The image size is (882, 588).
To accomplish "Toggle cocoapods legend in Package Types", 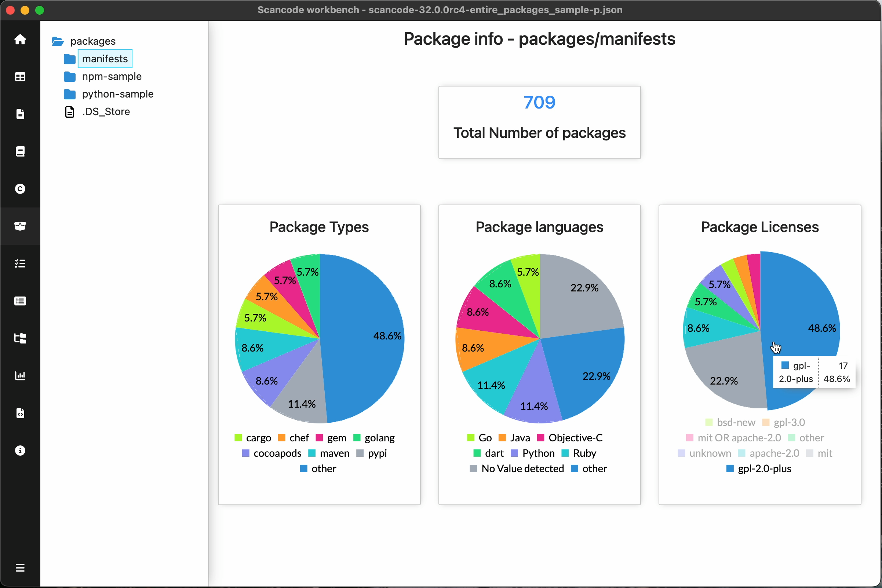I will (x=272, y=453).
